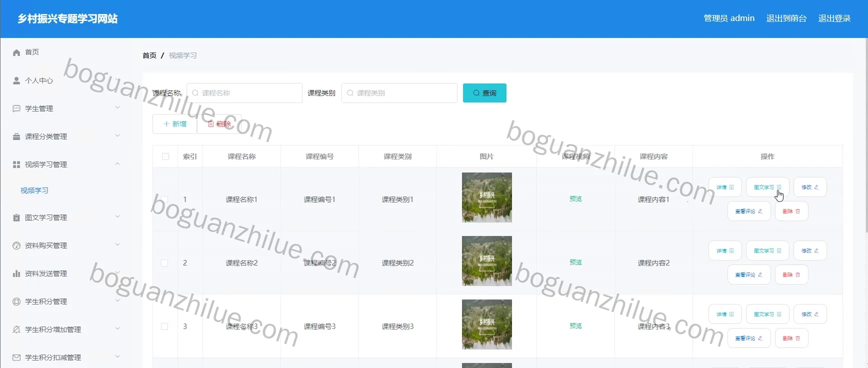Click 修改 to edit 课程名称2
The width and height of the screenshot is (868, 368).
(x=810, y=251)
